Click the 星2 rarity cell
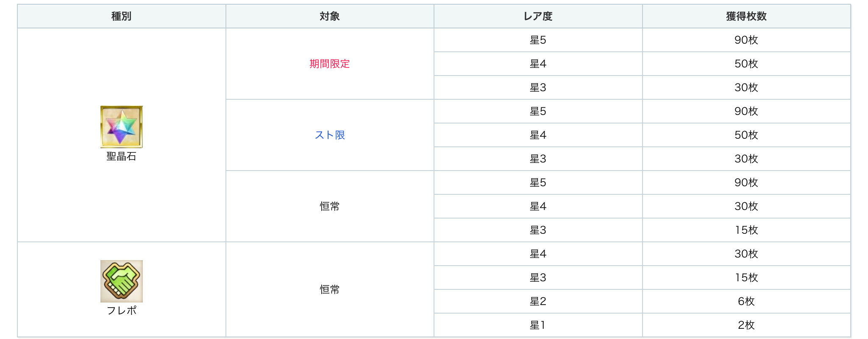868x339 pixels. tap(538, 301)
